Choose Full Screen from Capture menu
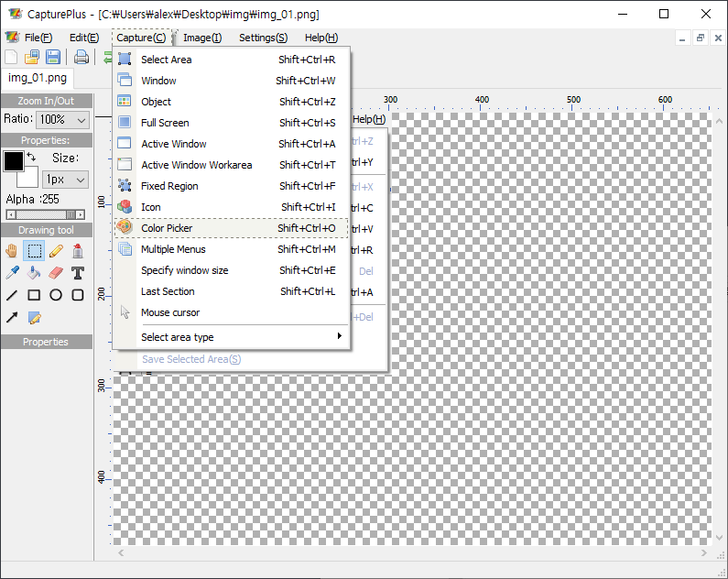 [165, 123]
